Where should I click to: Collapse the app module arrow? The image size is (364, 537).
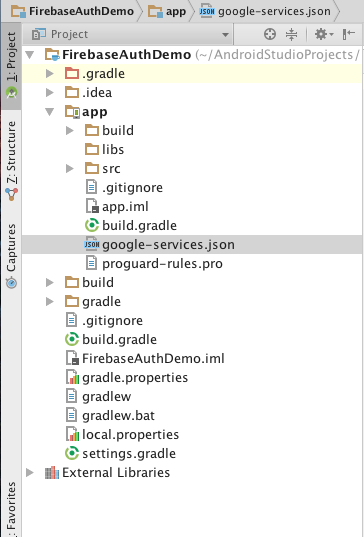(x=50, y=112)
